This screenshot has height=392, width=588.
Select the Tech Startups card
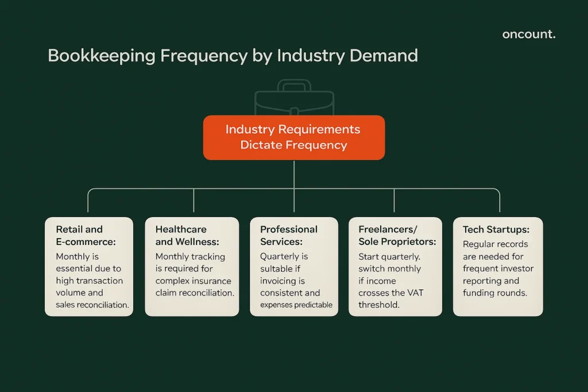(x=498, y=266)
